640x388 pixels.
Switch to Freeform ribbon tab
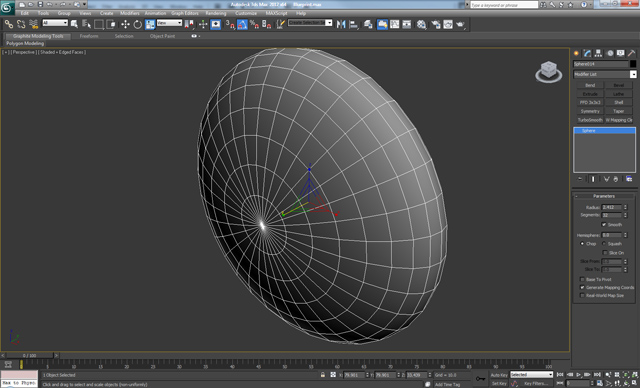(x=89, y=36)
